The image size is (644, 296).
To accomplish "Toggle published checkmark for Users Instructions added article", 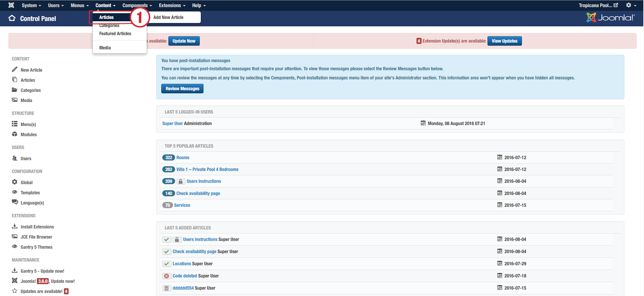I will 167,240.
